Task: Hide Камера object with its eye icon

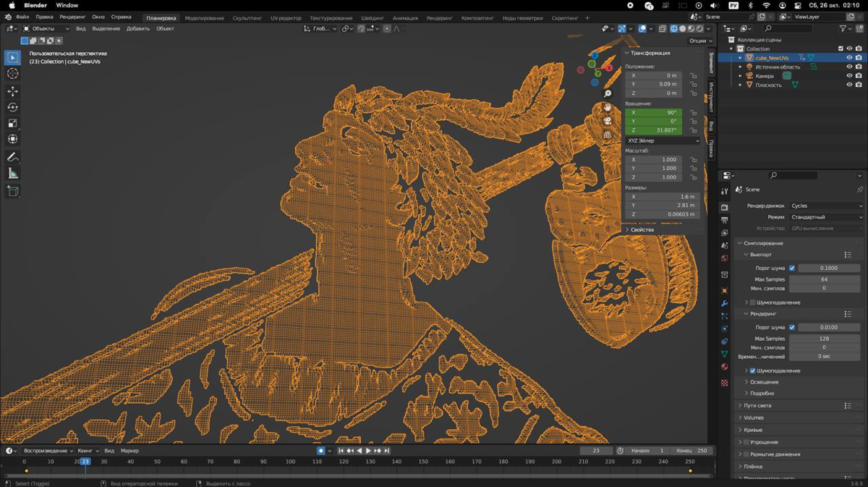Action: pos(849,76)
